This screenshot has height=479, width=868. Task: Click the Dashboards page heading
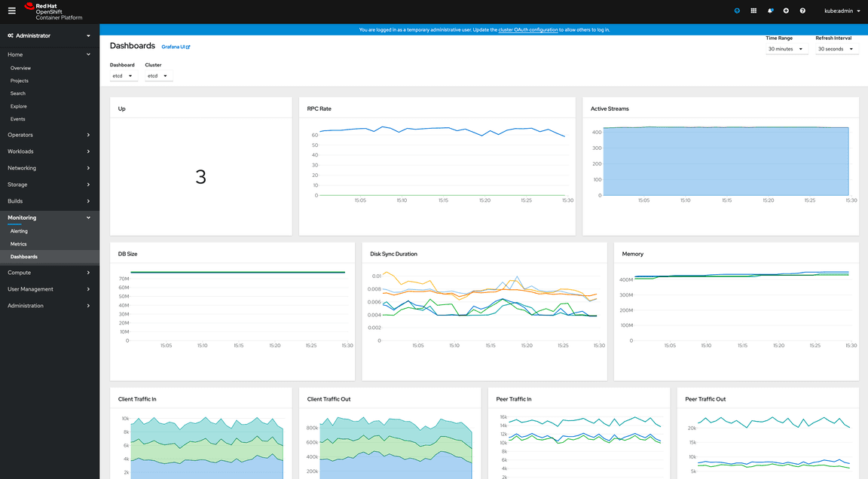[x=133, y=46]
